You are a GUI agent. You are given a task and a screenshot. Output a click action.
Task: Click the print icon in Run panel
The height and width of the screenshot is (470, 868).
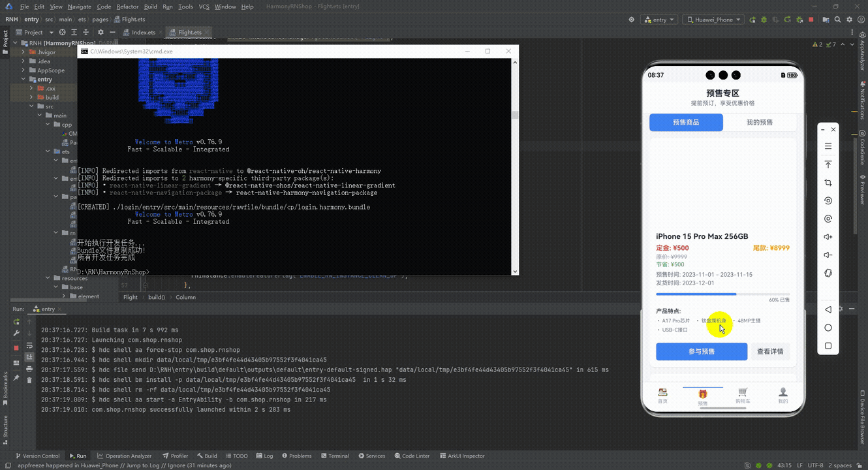(29, 369)
